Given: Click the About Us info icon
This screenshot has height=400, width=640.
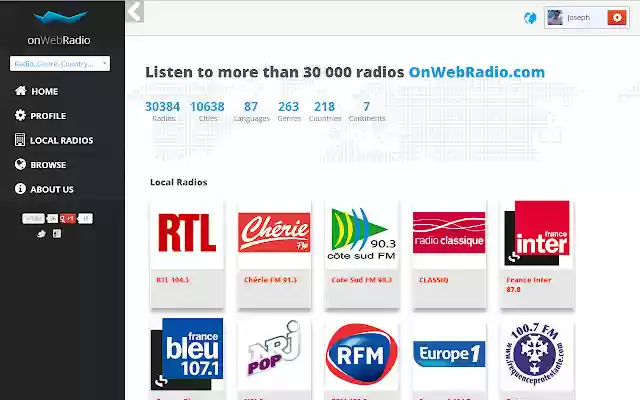Looking at the screenshot, I should (x=20, y=189).
